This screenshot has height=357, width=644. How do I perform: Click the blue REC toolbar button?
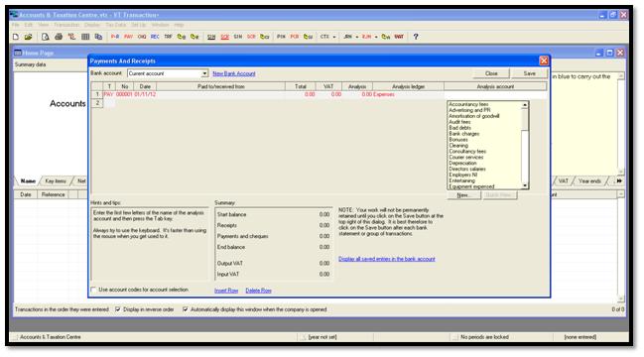155,37
